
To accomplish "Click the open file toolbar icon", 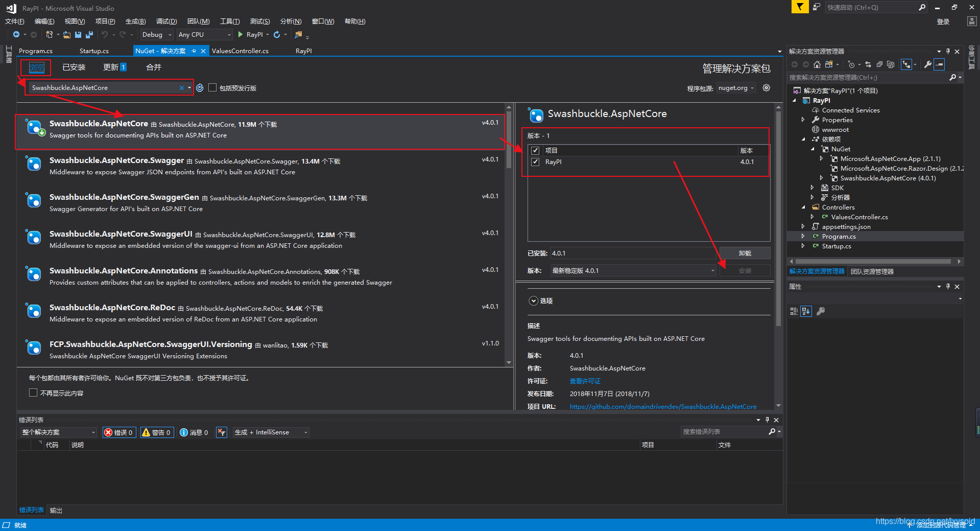I will (x=67, y=35).
